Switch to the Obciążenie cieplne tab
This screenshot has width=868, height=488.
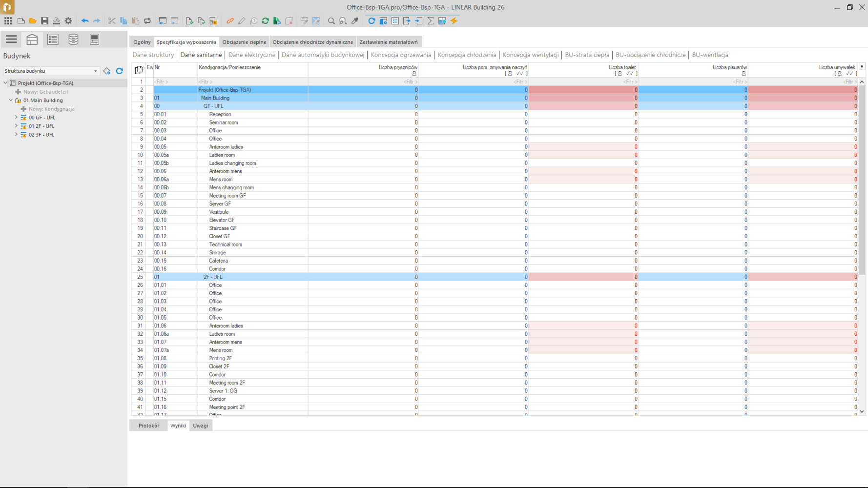pyautogui.click(x=244, y=42)
